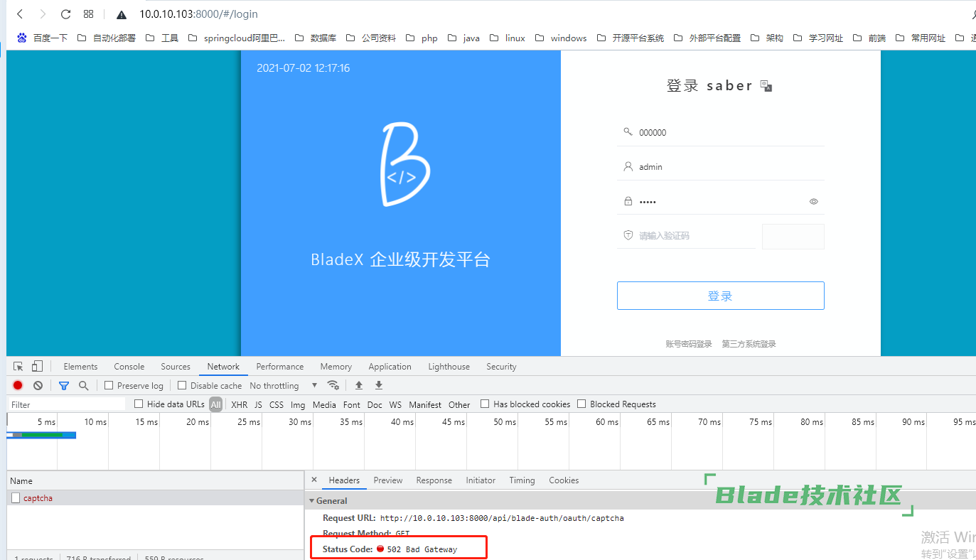976x560 pixels.
Task: Reload the page with refresh icon
Action: [65, 14]
